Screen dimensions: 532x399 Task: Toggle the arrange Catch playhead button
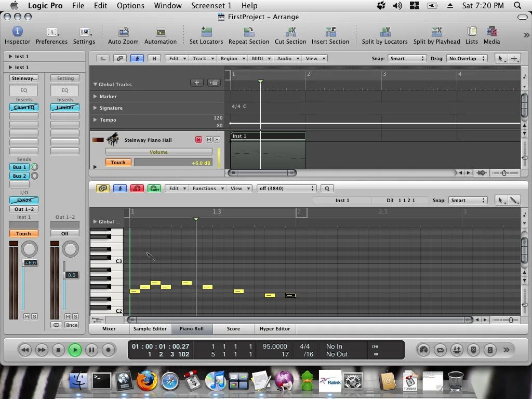point(137,58)
